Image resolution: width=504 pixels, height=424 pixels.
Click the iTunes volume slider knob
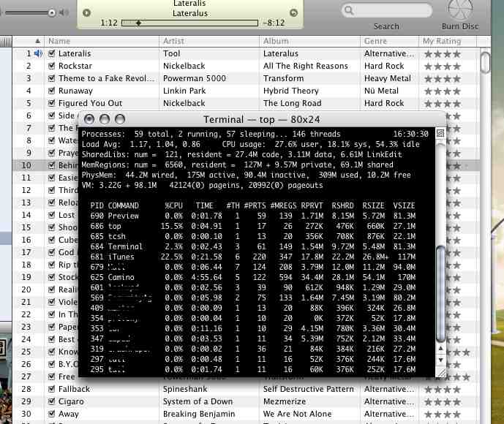click(52, 13)
